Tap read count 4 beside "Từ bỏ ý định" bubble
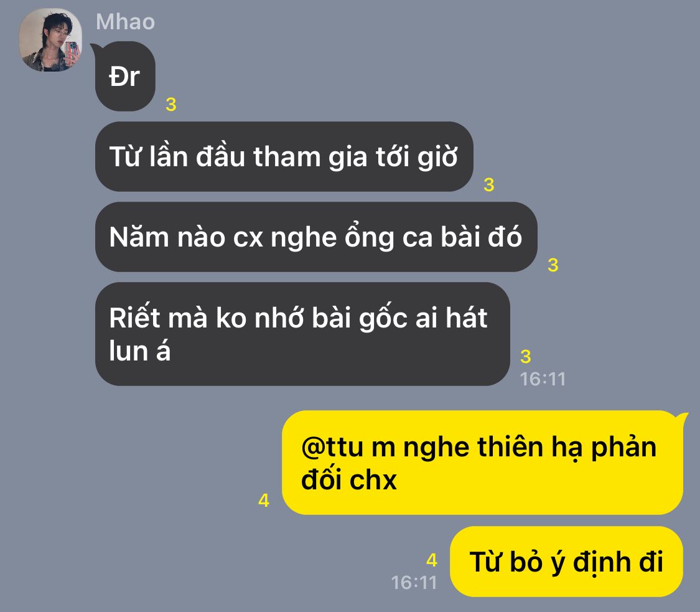 tap(432, 560)
